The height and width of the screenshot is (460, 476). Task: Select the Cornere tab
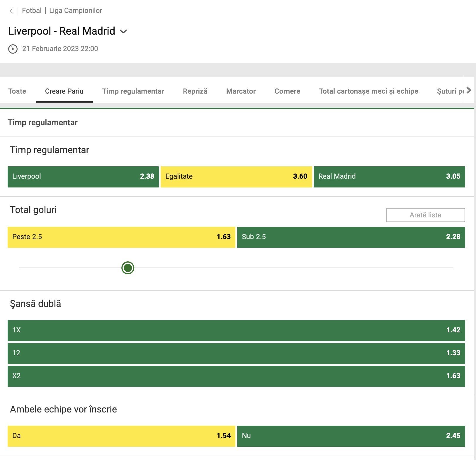(x=287, y=91)
